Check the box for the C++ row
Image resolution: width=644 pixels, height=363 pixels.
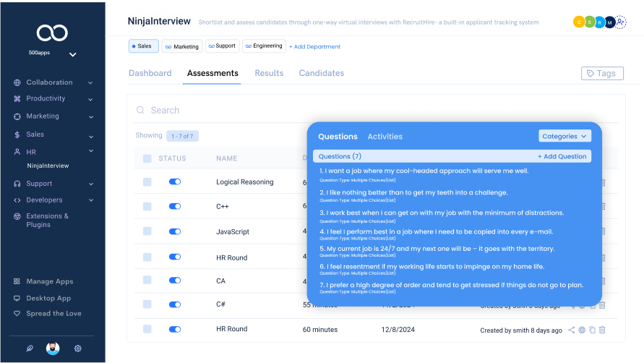(x=147, y=207)
